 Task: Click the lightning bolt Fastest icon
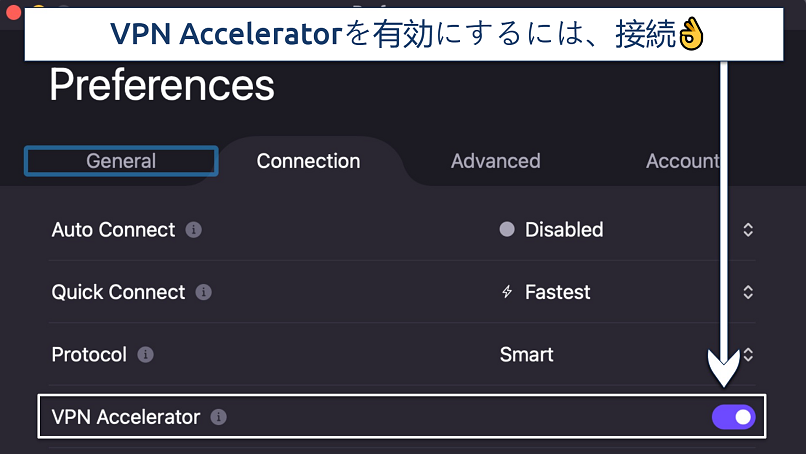point(507,292)
